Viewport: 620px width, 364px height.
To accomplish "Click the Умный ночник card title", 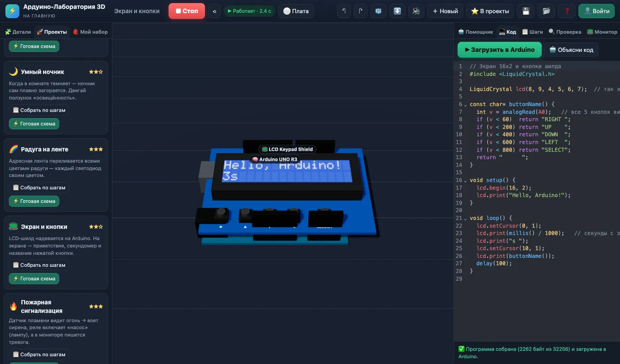I will coord(43,72).
